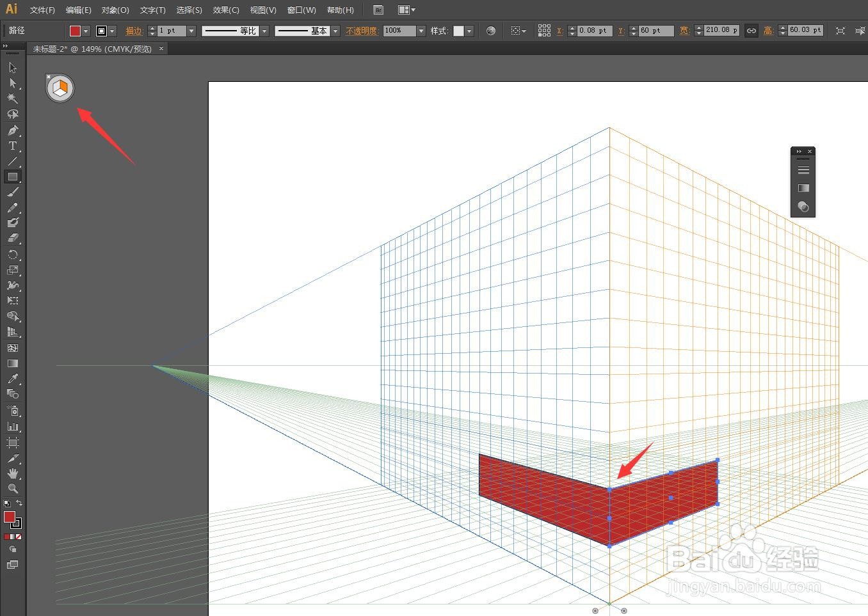This screenshot has height=616, width=868.
Task: Swap fill and stroke colors
Action: click(x=20, y=503)
